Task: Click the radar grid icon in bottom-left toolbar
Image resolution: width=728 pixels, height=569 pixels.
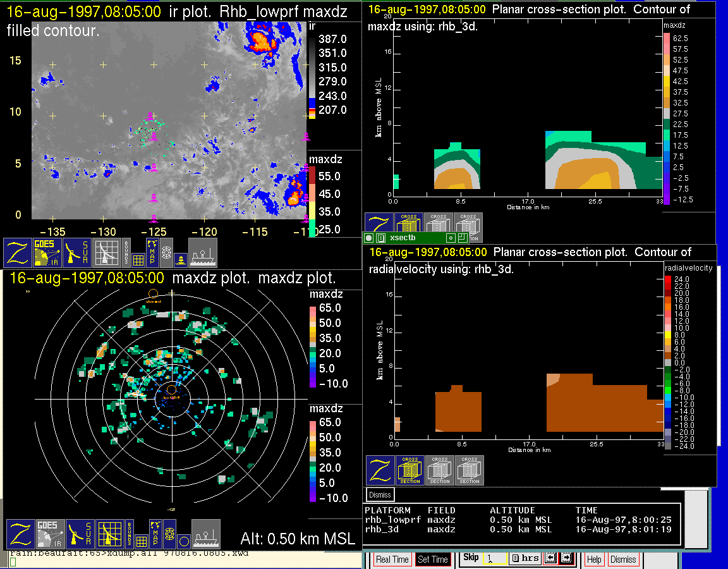Action: (x=107, y=534)
